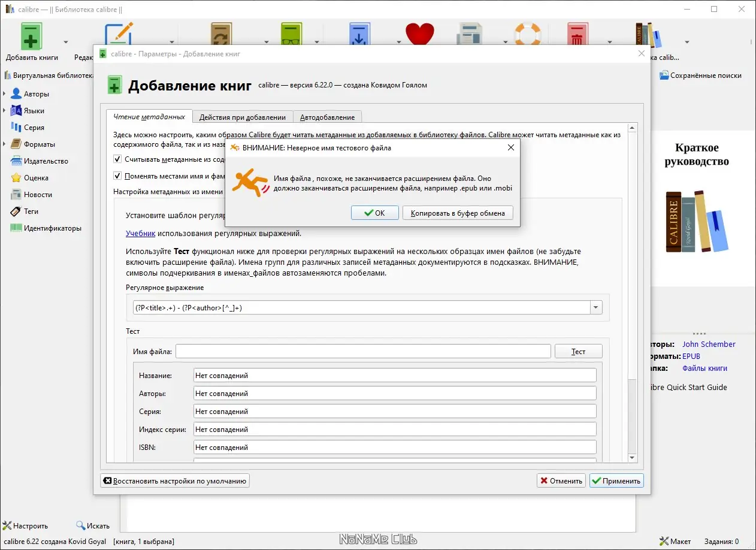Click the ISBN result field

point(395,447)
